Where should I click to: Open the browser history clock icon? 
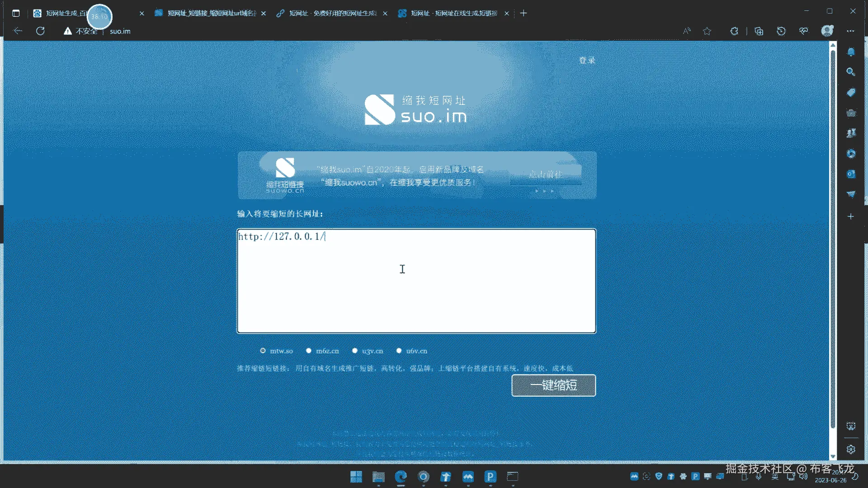click(781, 31)
